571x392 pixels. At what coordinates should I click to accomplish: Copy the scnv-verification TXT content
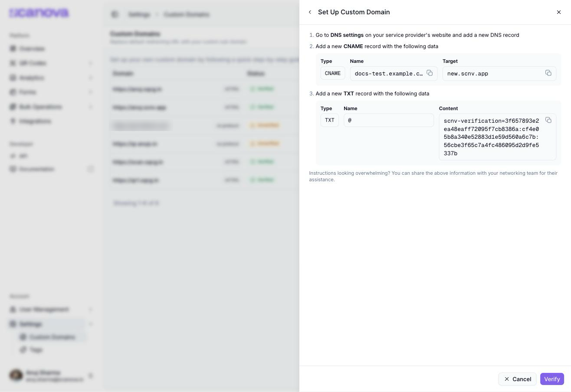[x=548, y=120]
